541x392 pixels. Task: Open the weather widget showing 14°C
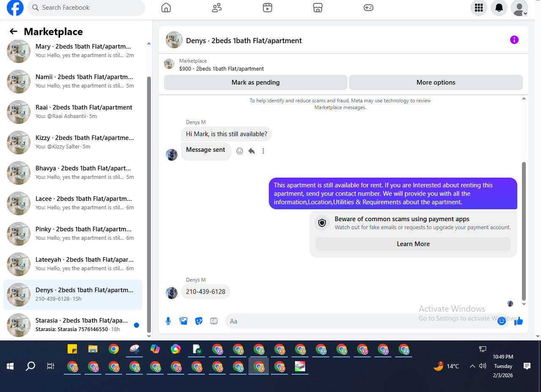[446, 366]
